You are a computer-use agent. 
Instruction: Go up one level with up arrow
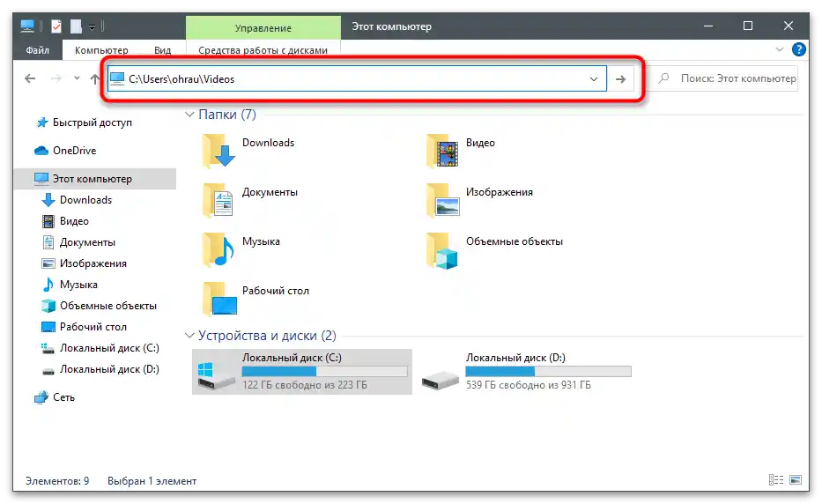pyautogui.click(x=95, y=78)
